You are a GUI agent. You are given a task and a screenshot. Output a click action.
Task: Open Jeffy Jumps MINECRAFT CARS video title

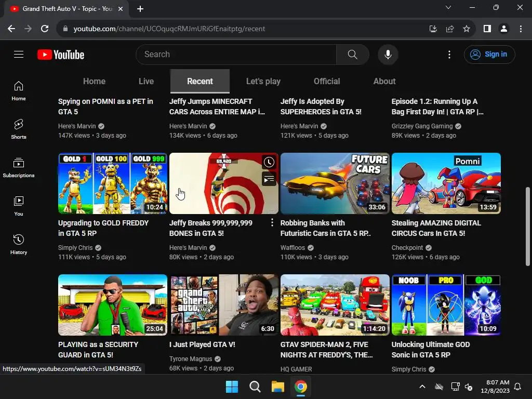[217, 107]
